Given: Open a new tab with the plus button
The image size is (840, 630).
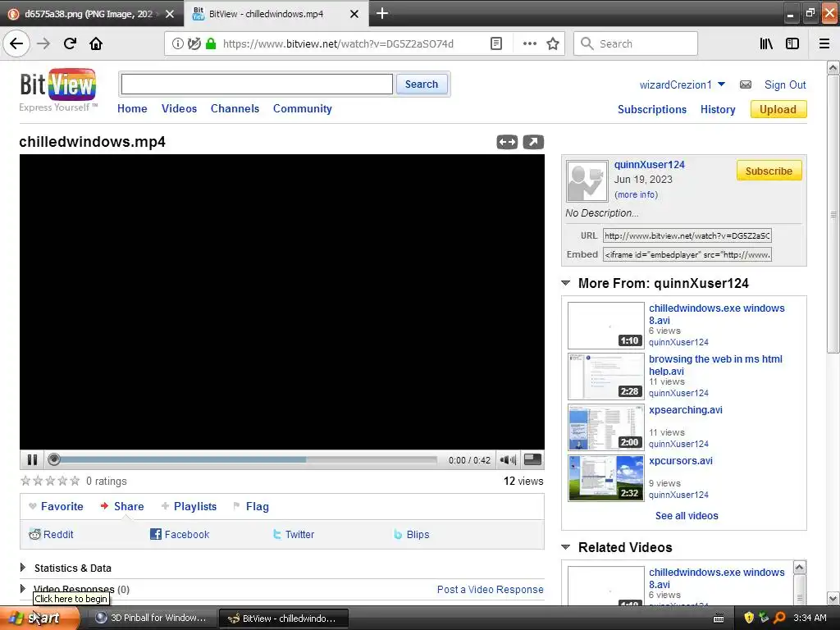Looking at the screenshot, I should pos(382,13).
